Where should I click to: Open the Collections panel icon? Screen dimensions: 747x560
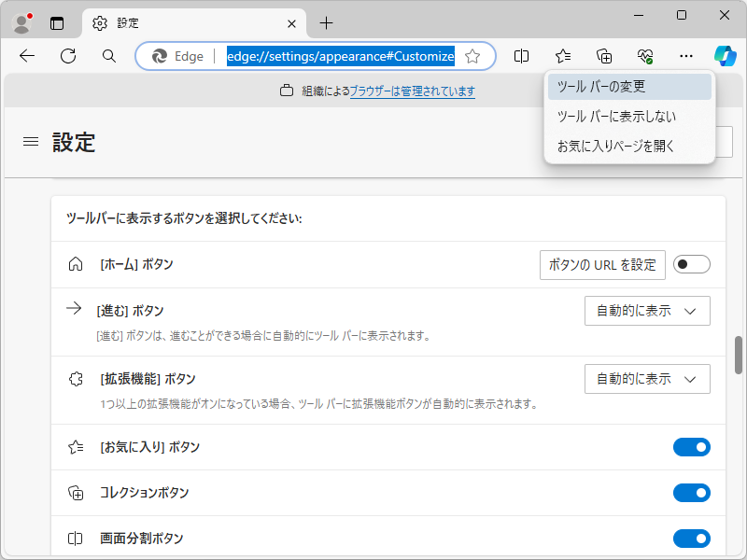click(603, 56)
